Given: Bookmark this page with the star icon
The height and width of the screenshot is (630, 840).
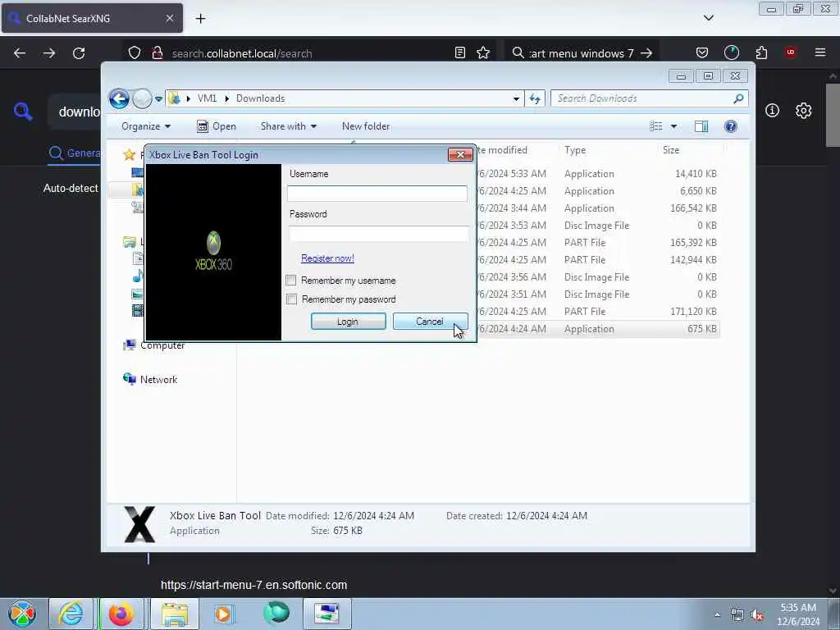Looking at the screenshot, I should pyautogui.click(x=483, y=52).
